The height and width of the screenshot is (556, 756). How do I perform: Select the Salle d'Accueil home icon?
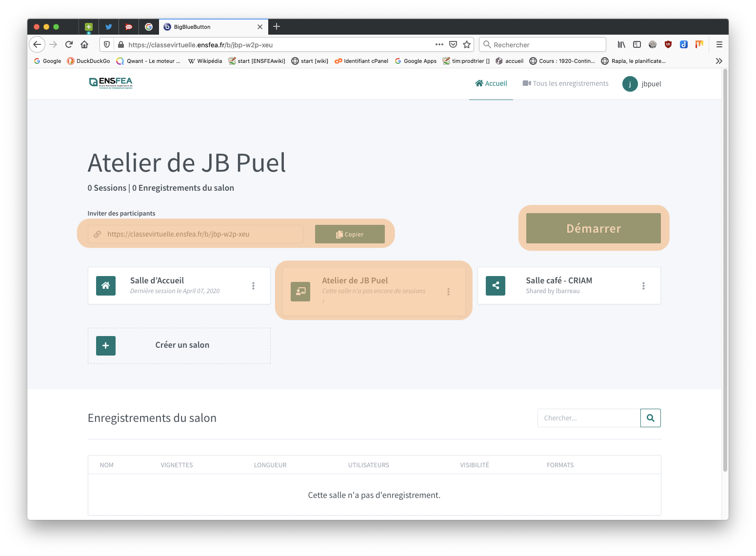pos(106,286)
